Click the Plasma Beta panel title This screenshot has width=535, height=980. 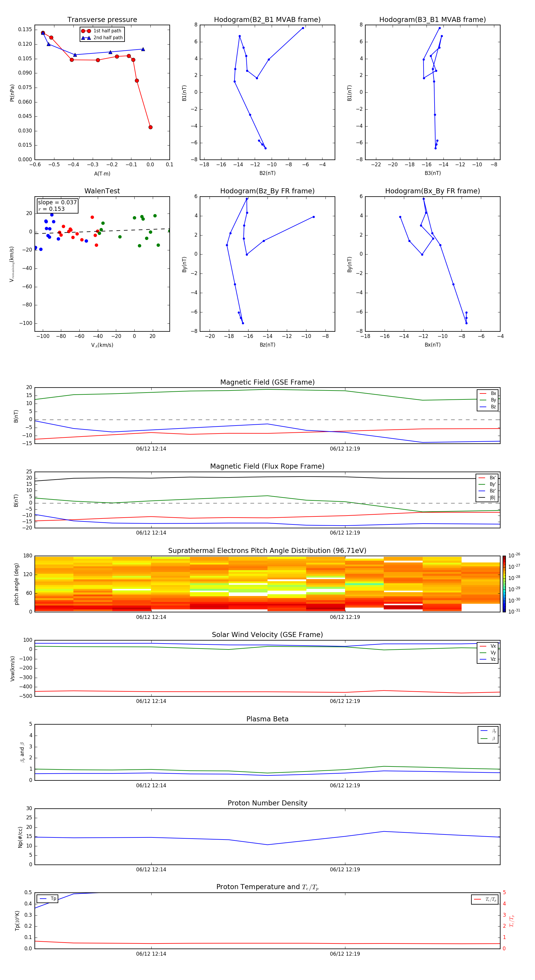[x=267, y=719]
